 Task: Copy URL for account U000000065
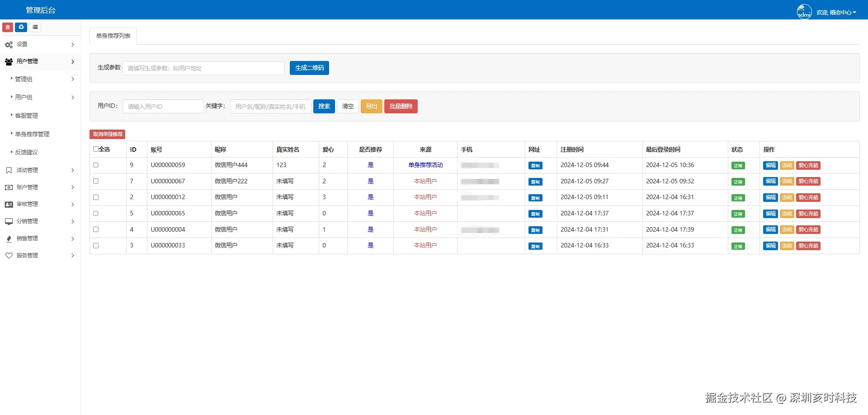click(x=535, y=214)
